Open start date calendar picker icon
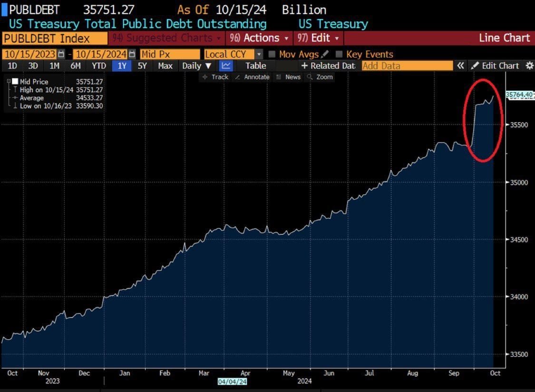 coord(61,55)
